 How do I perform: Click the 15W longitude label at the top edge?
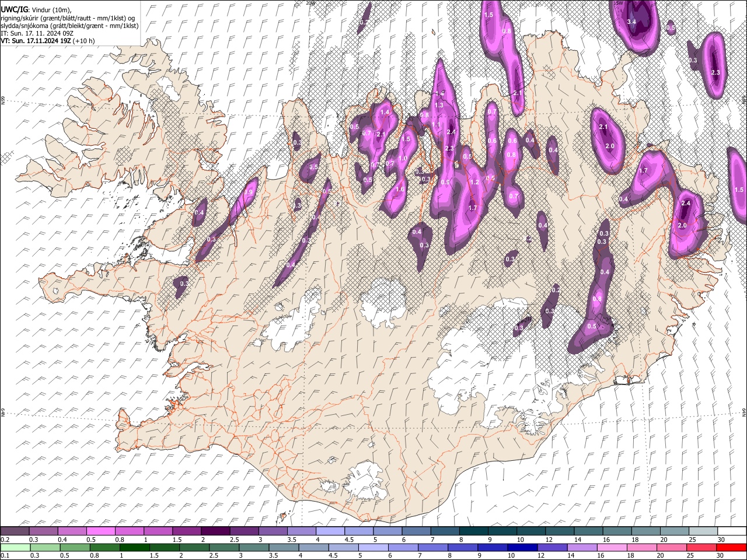[x=619, y=3]
